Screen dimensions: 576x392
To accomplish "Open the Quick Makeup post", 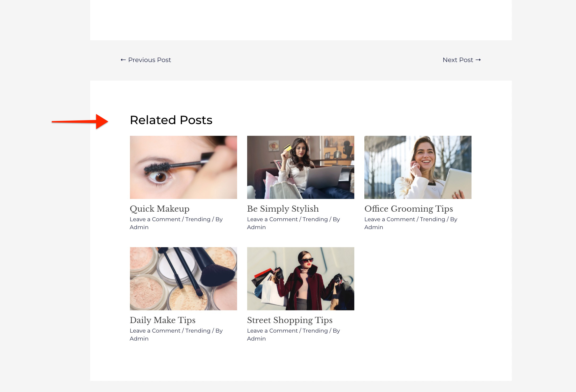I will tap(159, 209).
